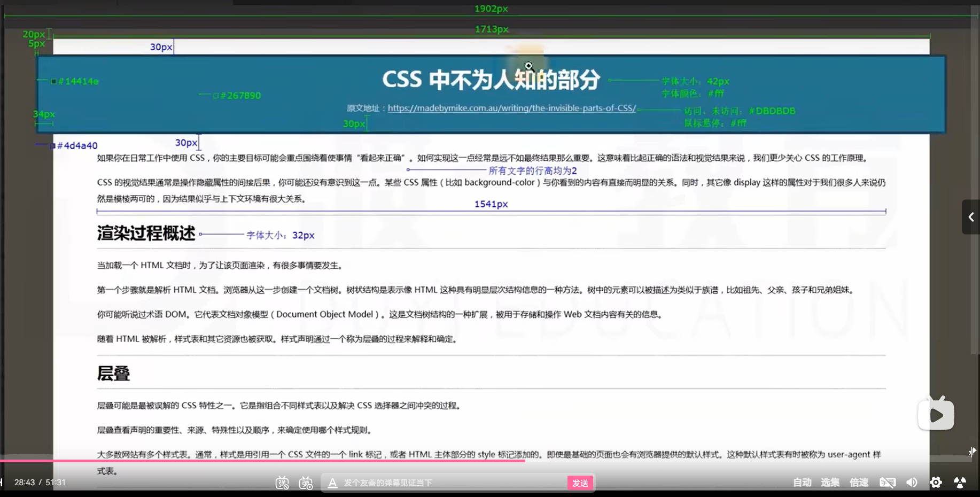Click the danmaku text input field

(454, 483)
